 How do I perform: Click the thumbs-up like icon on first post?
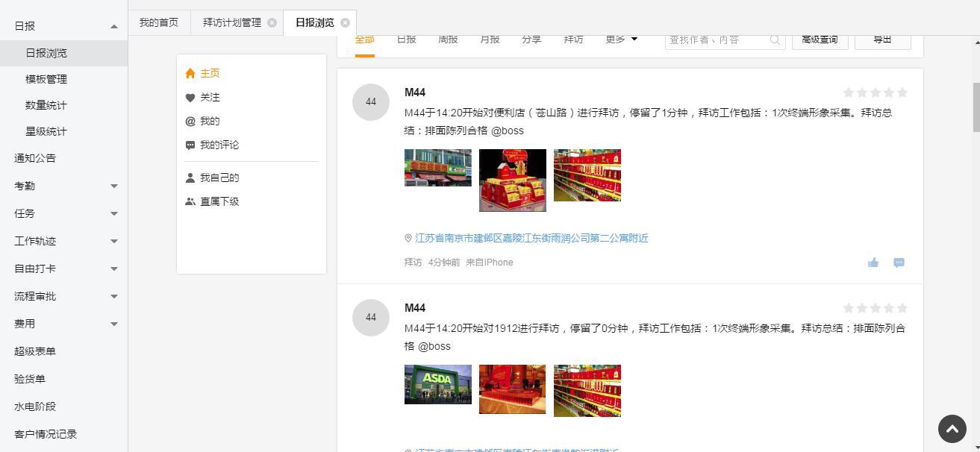coord(873,263)
